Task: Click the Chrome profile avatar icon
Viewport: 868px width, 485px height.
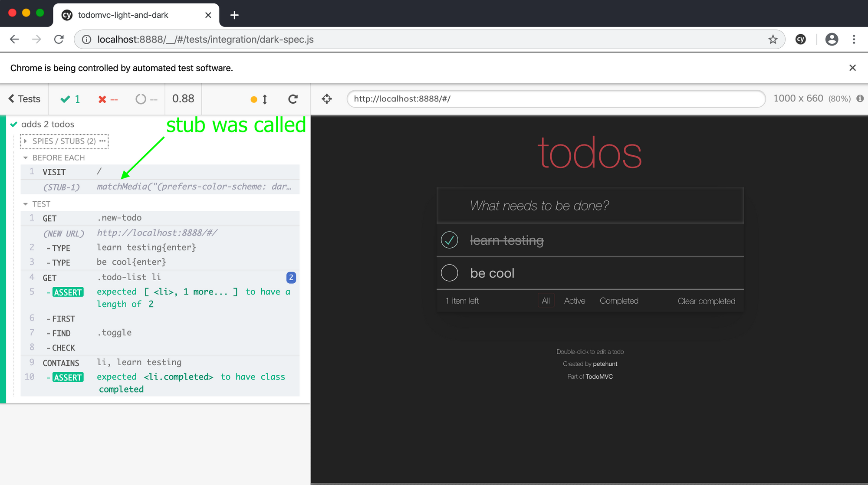Action: pos(831,39)
